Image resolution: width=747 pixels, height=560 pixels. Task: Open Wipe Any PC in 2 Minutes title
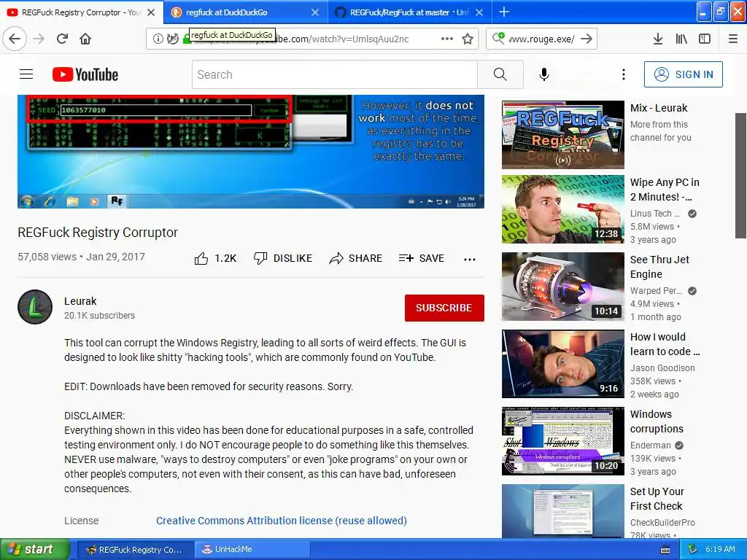(665, 190)
